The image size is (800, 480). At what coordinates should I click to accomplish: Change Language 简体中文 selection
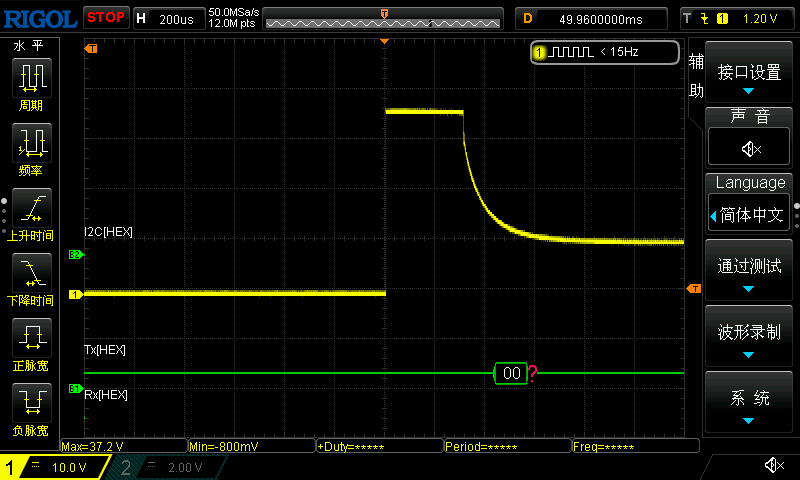point(748,214)
